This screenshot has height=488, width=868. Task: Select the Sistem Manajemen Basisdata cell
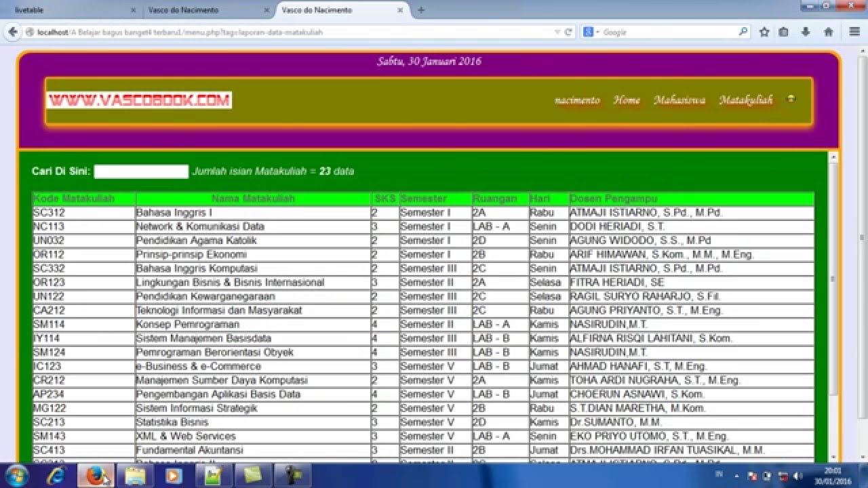(253, 338)
